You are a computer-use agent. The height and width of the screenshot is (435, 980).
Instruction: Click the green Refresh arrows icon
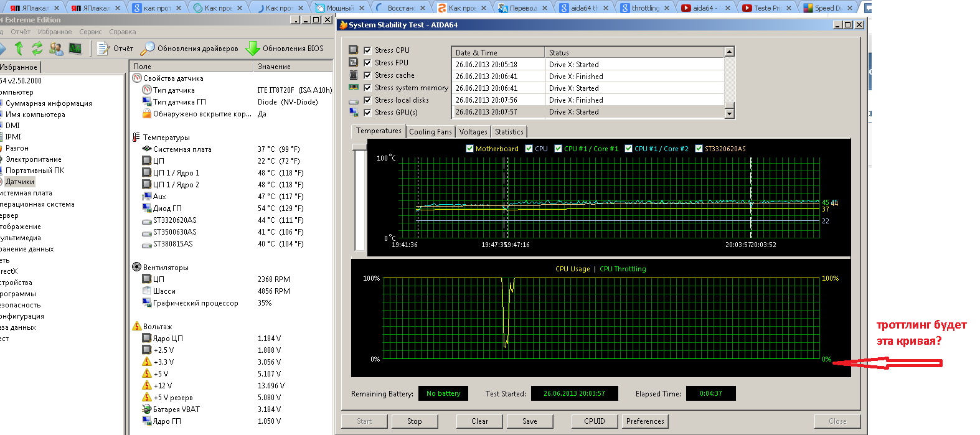tap(37, 49)
